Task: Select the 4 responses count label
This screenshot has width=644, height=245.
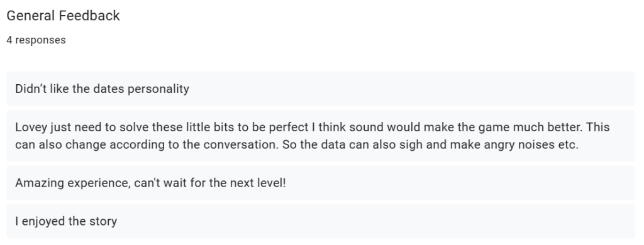Action: [x=36, y=40]
